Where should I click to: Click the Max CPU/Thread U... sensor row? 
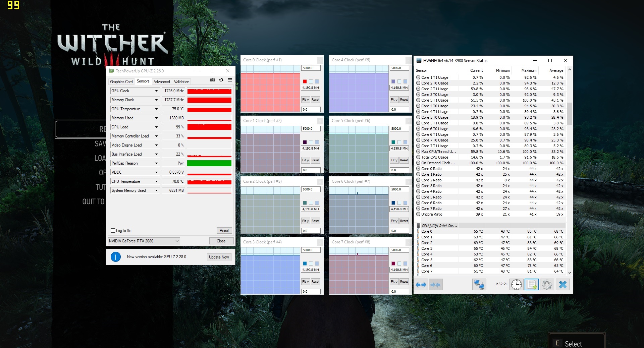pyautogui.click(x=490, y=152)
